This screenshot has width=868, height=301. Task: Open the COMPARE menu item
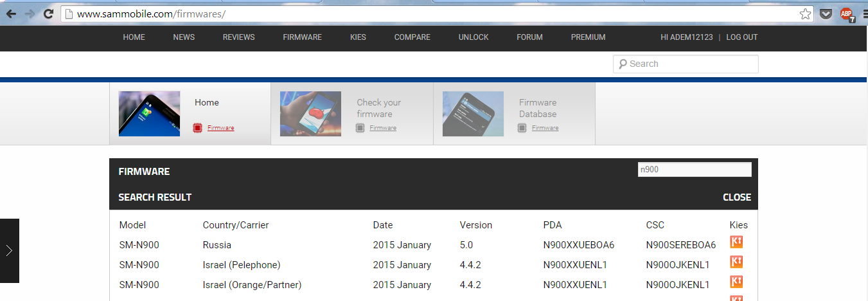(x=412, y=37)
